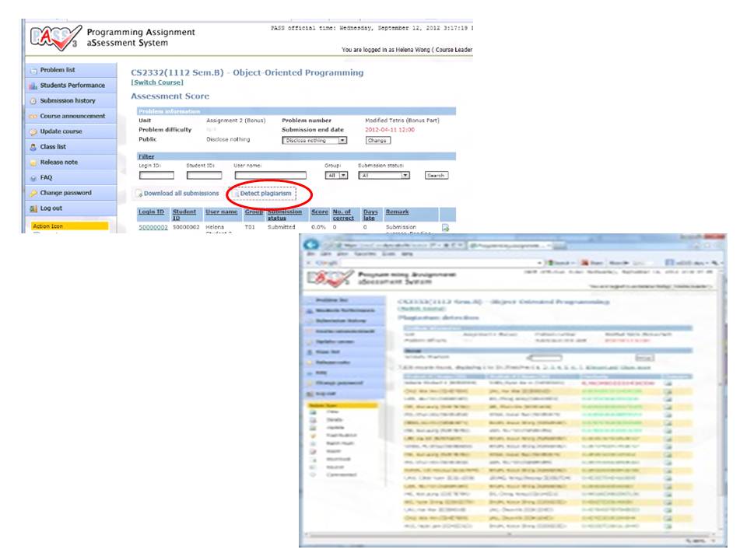This screenshot has width=747, height=560.
Task: Click the Switch Course link
Action: click(157, 82)
